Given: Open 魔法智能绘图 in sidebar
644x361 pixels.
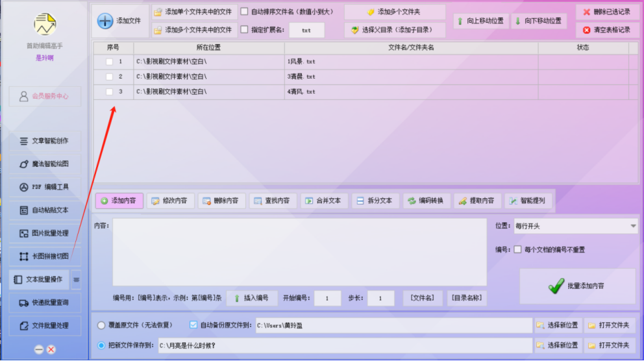Looking at the screenshot, I should 45,164.
